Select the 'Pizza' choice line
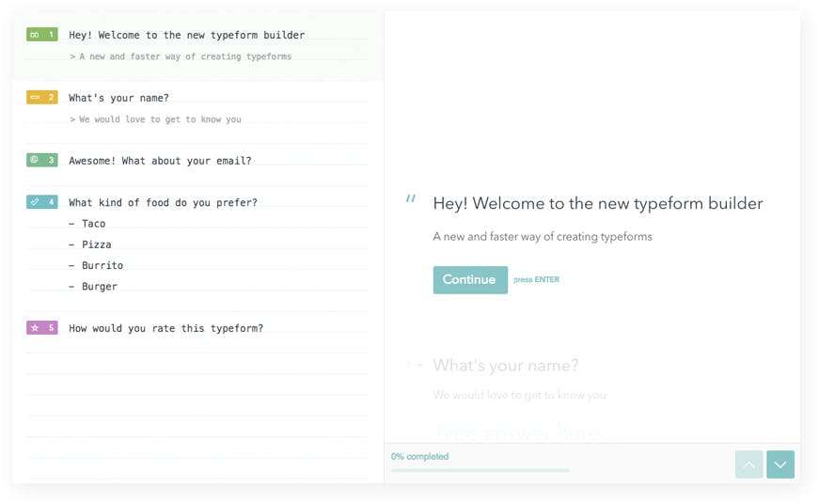The height and width of the screenshot is (504, 819). [x=96, y=244]
